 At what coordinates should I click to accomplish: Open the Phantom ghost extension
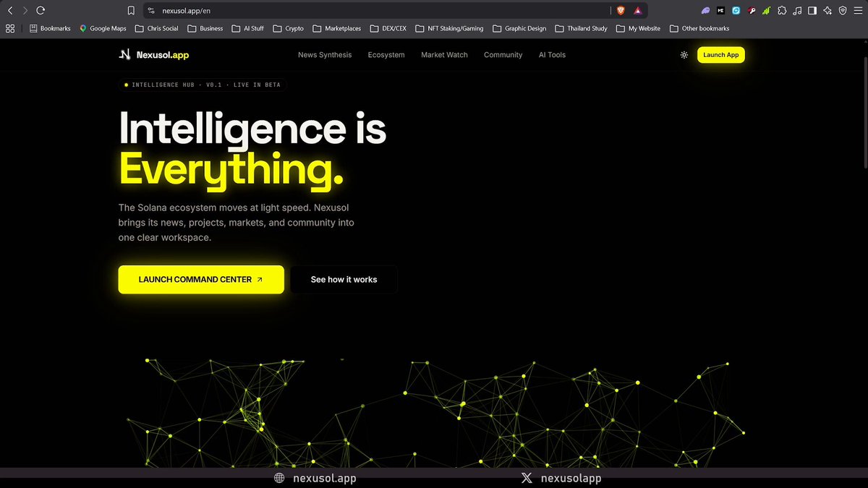pos(706,11)
